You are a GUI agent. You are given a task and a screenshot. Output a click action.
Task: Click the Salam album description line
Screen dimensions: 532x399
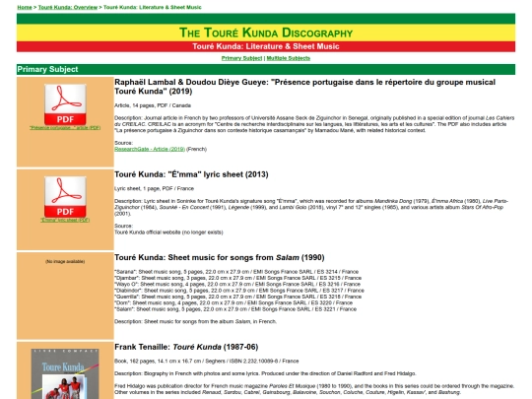pos(195,321)
